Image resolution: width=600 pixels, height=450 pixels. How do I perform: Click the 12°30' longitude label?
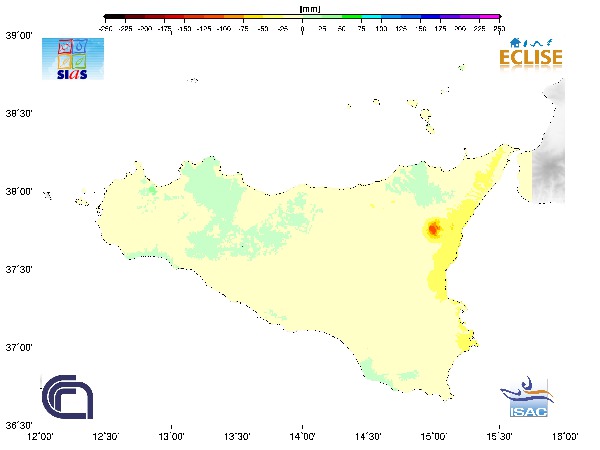coord(106,437)
